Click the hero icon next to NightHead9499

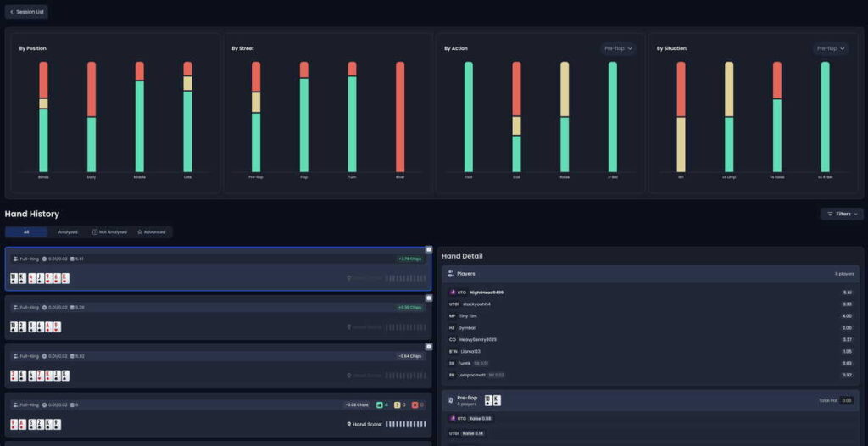(452, 293)
